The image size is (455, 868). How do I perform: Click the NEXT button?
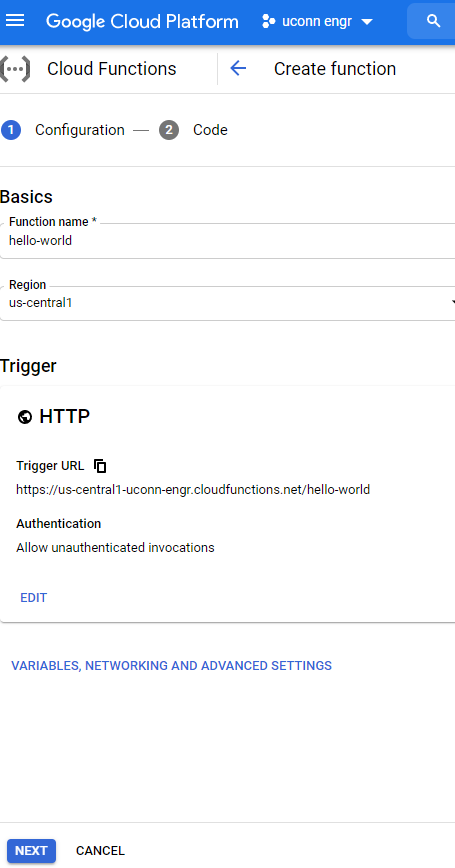(x=31, y=851)
